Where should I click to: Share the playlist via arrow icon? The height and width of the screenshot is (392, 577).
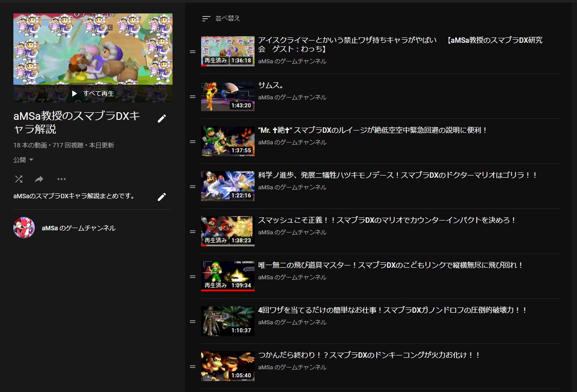(x=39, y=179)
